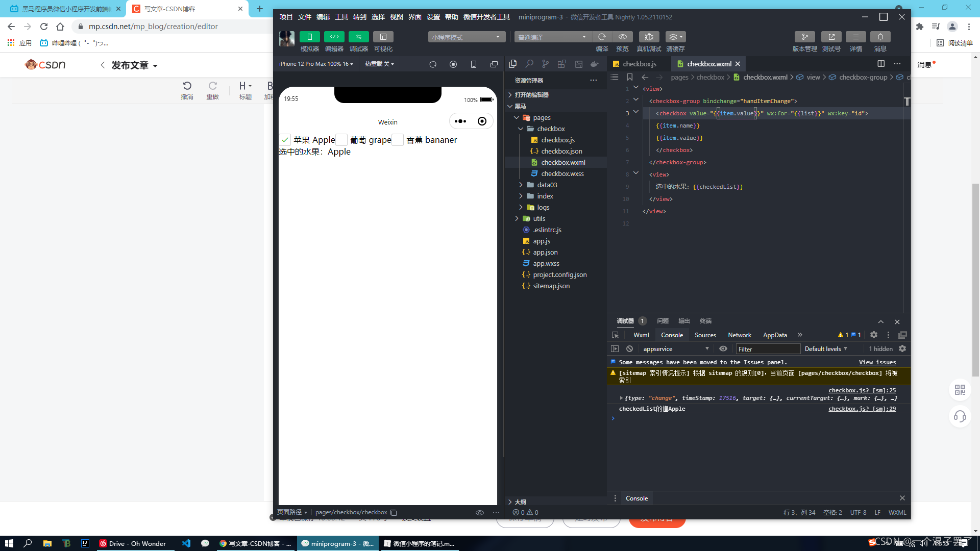Open the 小程序模式 mode dropdown
980x551 pixels.
tap(466, 37)
